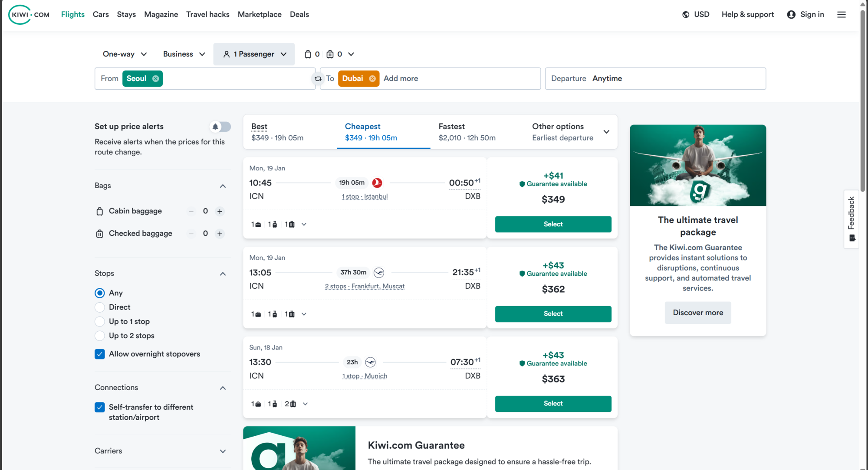The image size is (868, 470).
Task: Open Help & support link
Action: pyautogui.click(x=748, y=15)
